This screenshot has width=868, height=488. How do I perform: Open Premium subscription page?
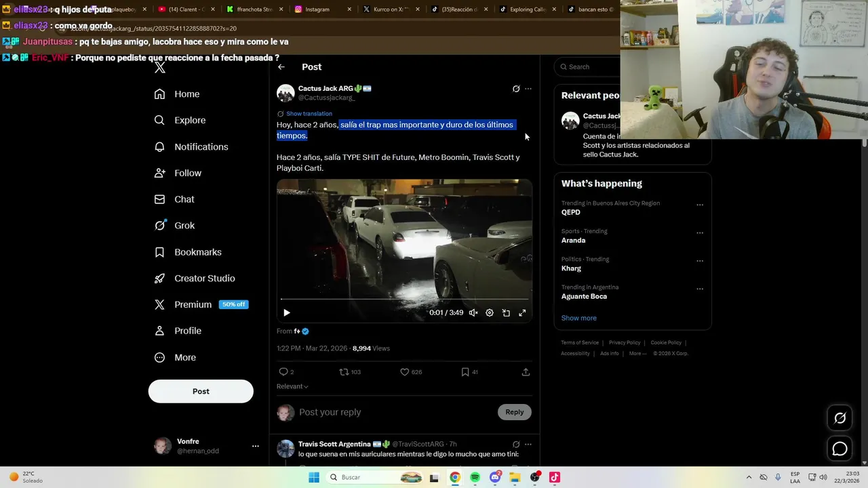click(x=201, y=305)
